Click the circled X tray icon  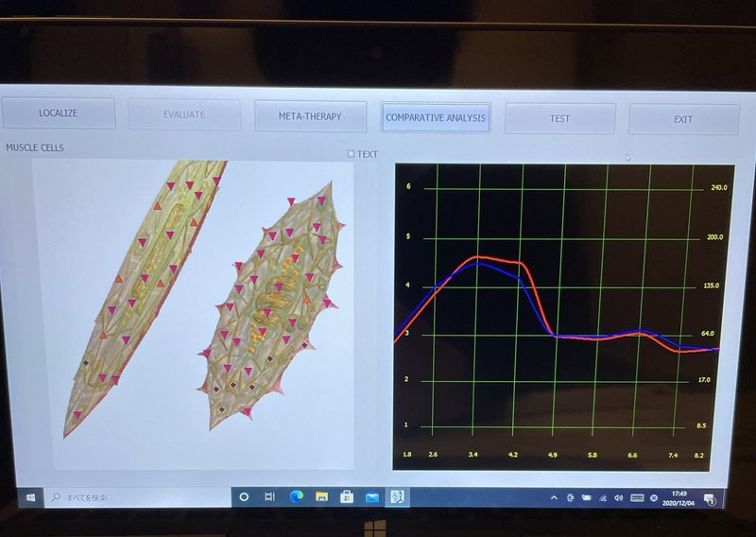(654, 498)
